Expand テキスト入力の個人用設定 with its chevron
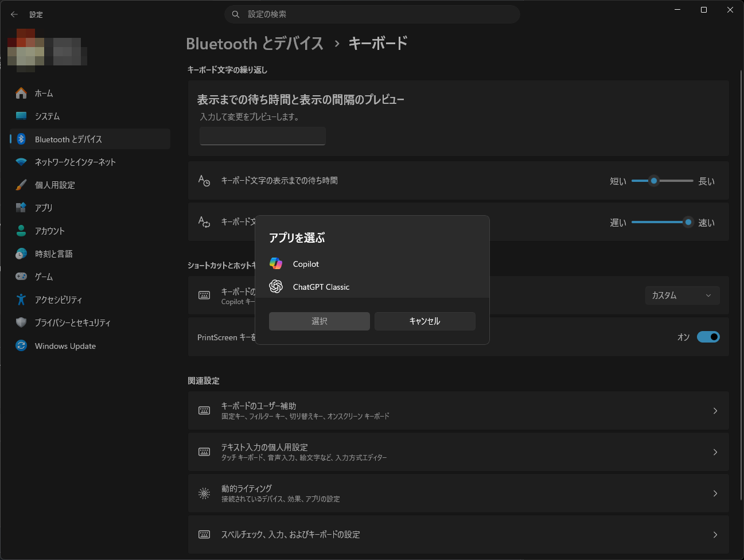 [x=715, y=452]
